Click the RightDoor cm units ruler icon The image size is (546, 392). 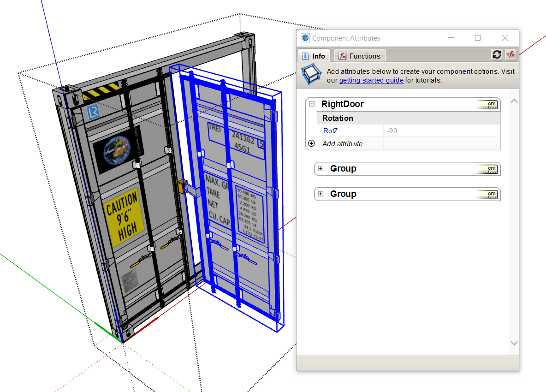click(487, 105)
